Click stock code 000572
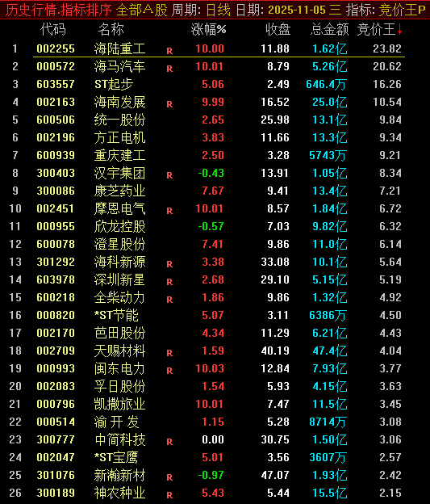 coord(56,66)
